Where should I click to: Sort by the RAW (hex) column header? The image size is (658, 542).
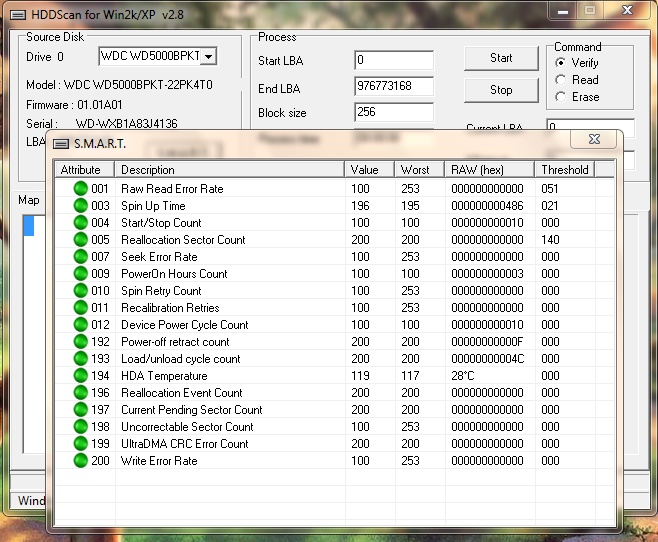pos(489,169)
